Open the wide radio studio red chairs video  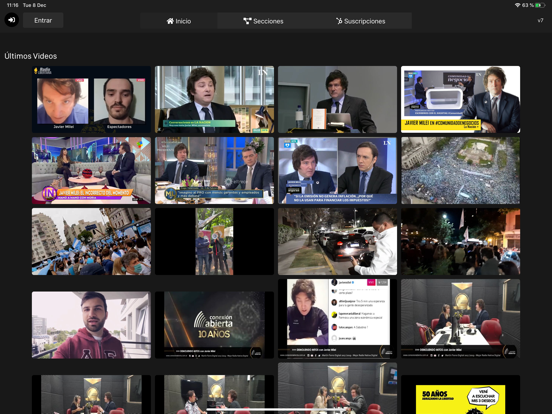pos(460,319)
